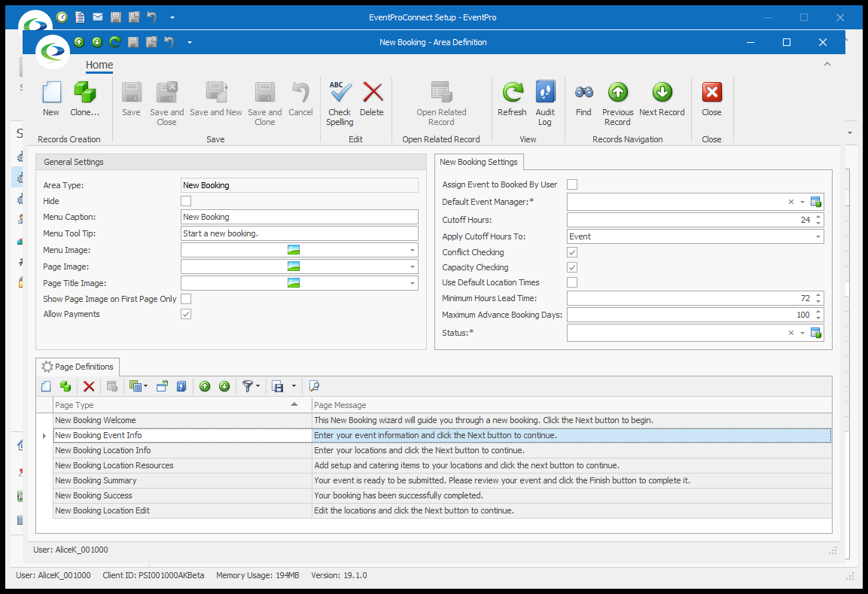Decrease the Maximum Advance Booking Days value
Screen dimensions: 868x594
[x=818, y=318]
